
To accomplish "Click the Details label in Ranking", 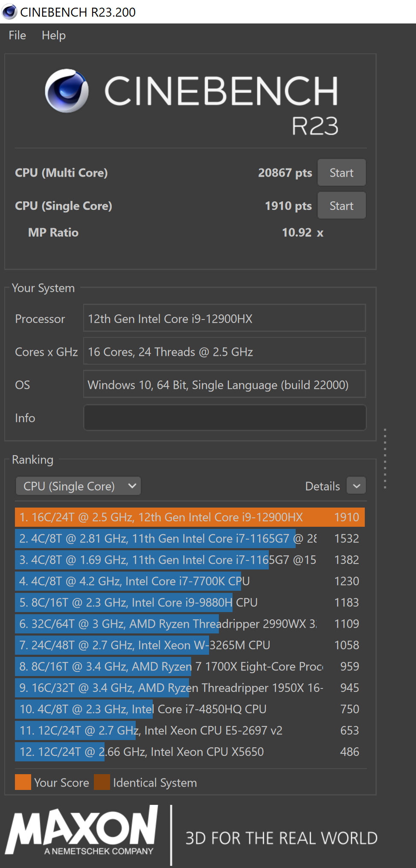I will [323, 486].
